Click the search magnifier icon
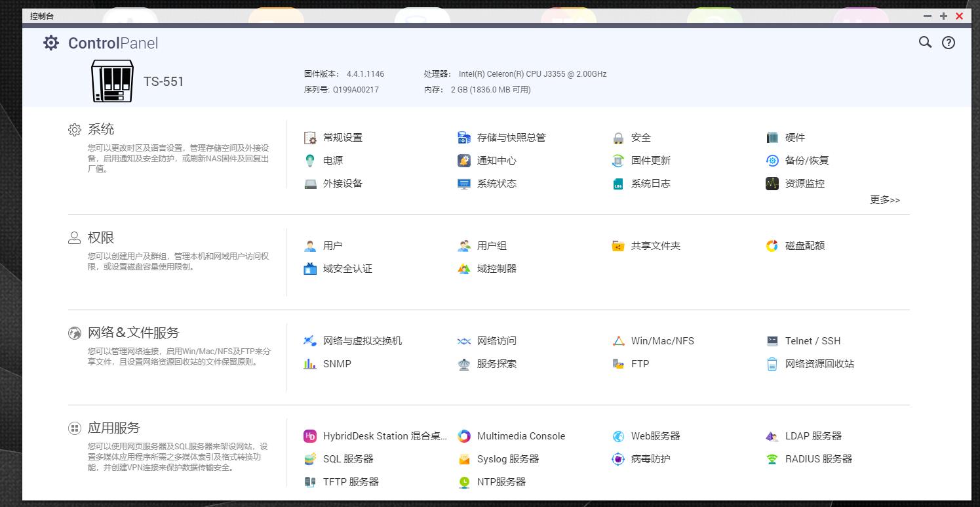The height and width of the screenshot is (507, 980). tap(924, 42)
